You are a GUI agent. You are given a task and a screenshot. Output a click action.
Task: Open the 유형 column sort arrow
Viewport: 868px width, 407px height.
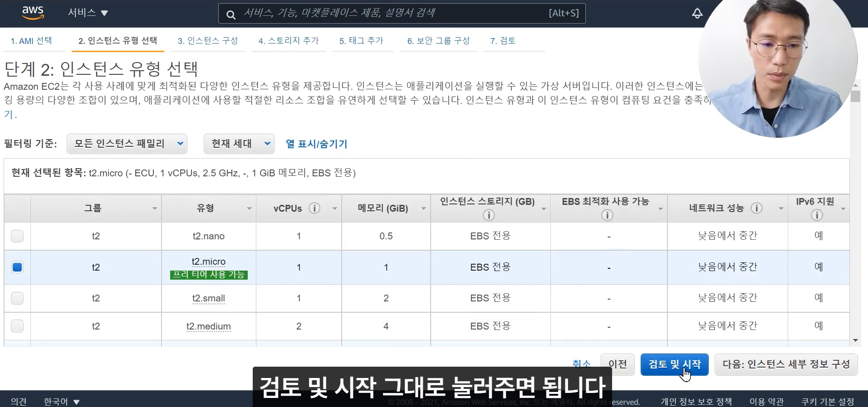249,208
